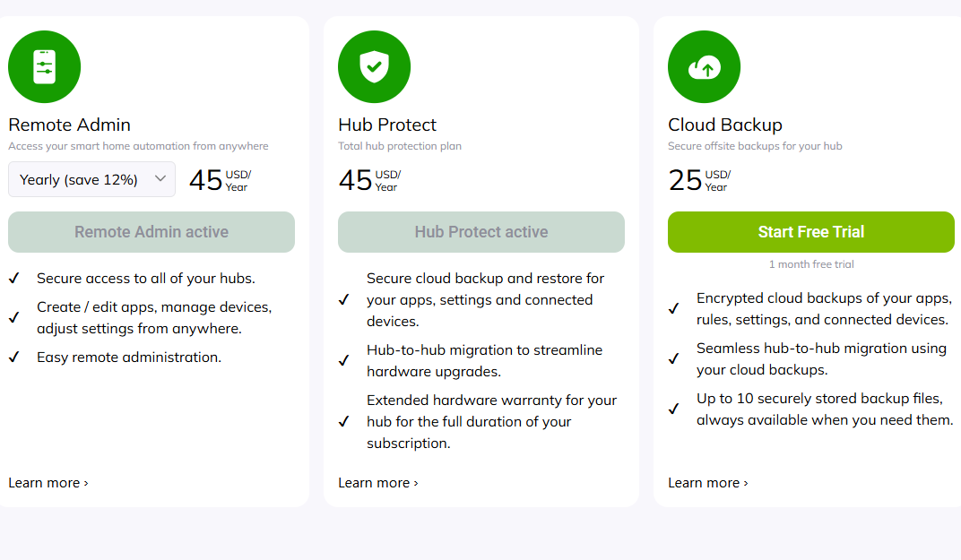Click the chevron arrow in billing period selector

click(x=160, y=179)
